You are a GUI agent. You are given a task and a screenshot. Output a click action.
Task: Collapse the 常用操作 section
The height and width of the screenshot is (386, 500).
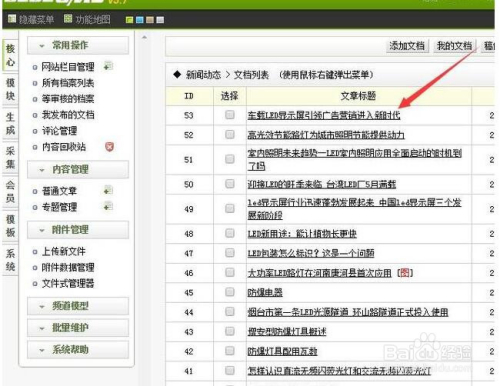[78, 45]
